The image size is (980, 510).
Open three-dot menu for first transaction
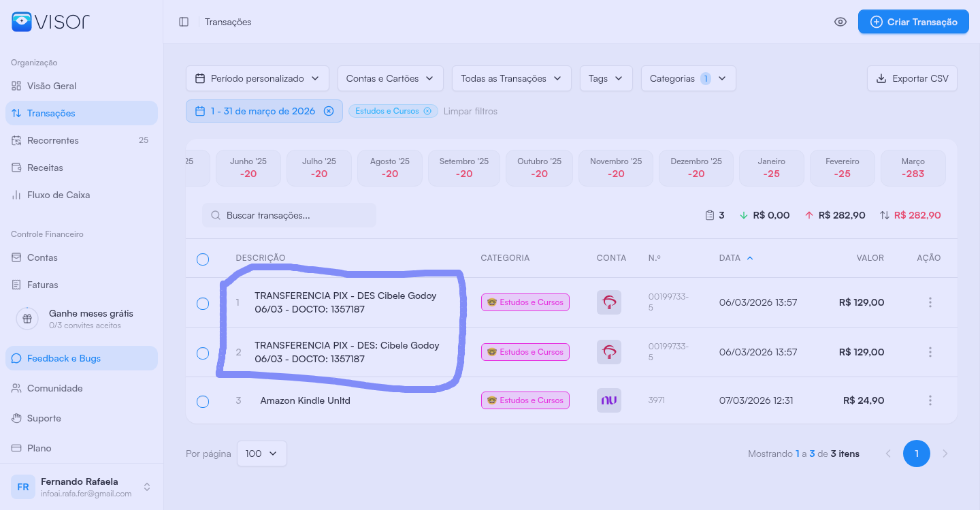pos(930,302)
